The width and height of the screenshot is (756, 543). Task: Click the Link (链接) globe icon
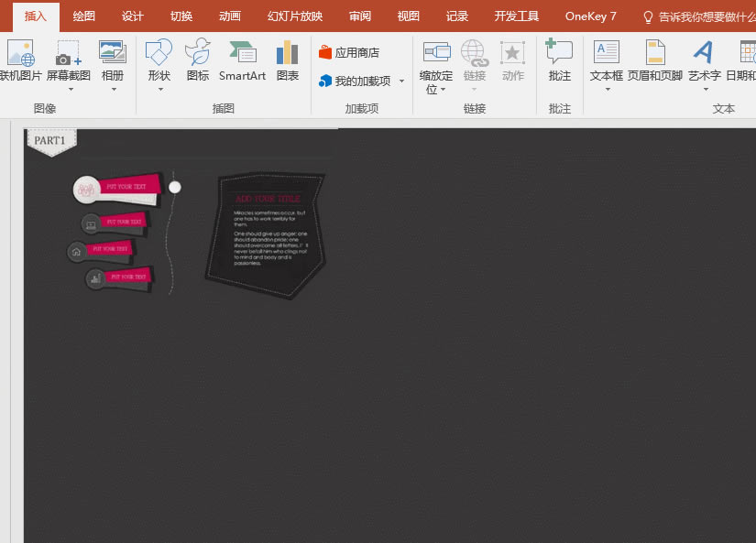[x=475, y=53]
